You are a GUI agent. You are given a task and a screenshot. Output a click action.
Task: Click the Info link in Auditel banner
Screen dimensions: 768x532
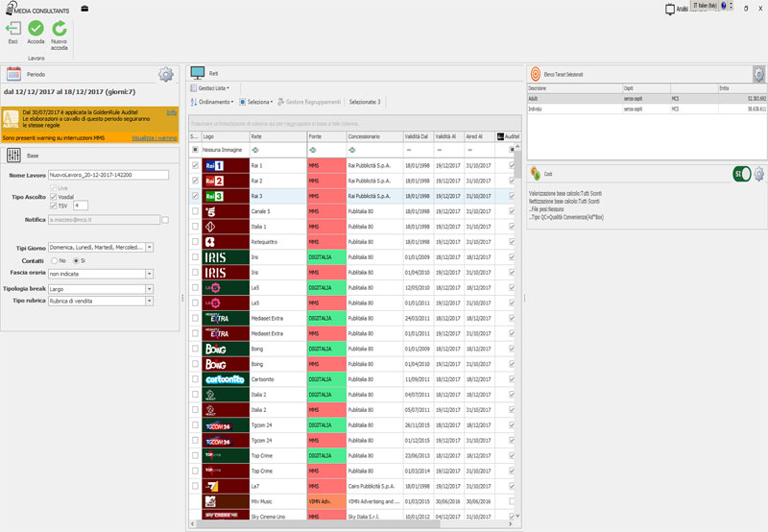171,112
